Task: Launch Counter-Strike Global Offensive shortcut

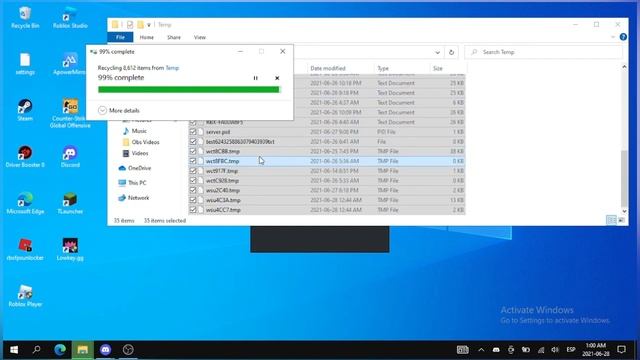Action: [x=70, y=113]
